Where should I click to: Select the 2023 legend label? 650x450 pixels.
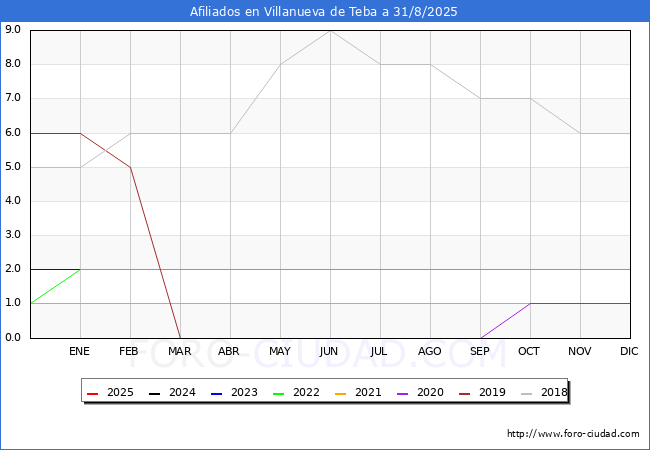click(244, 392)
